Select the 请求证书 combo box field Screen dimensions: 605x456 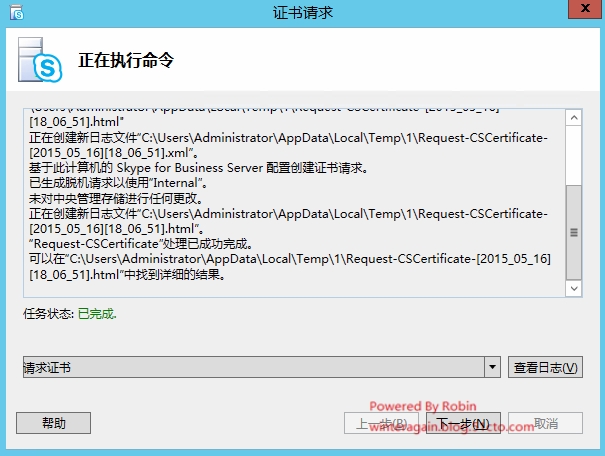click(x=262, y=367)
